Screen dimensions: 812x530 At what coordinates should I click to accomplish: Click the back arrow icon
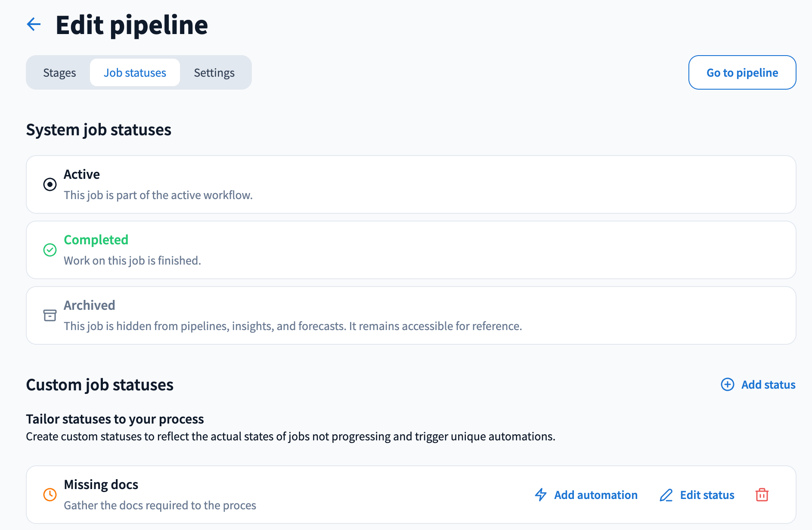(x=34, y=24)
